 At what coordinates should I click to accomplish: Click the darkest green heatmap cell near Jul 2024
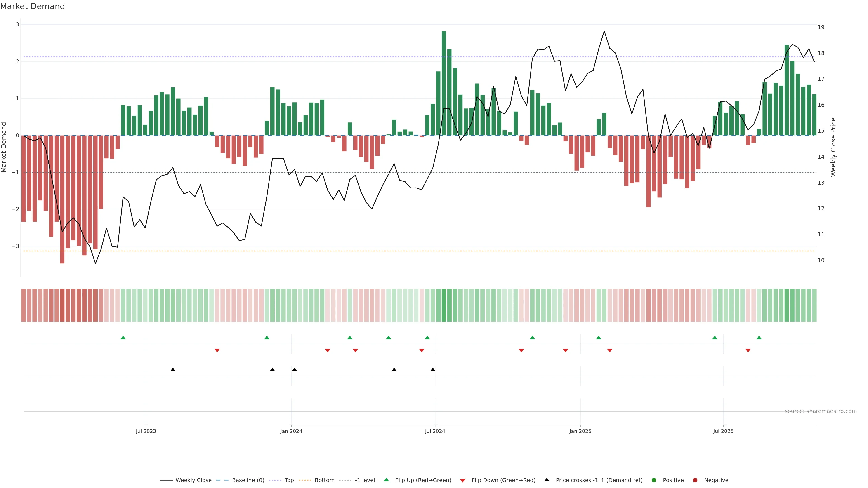point(444,305)
